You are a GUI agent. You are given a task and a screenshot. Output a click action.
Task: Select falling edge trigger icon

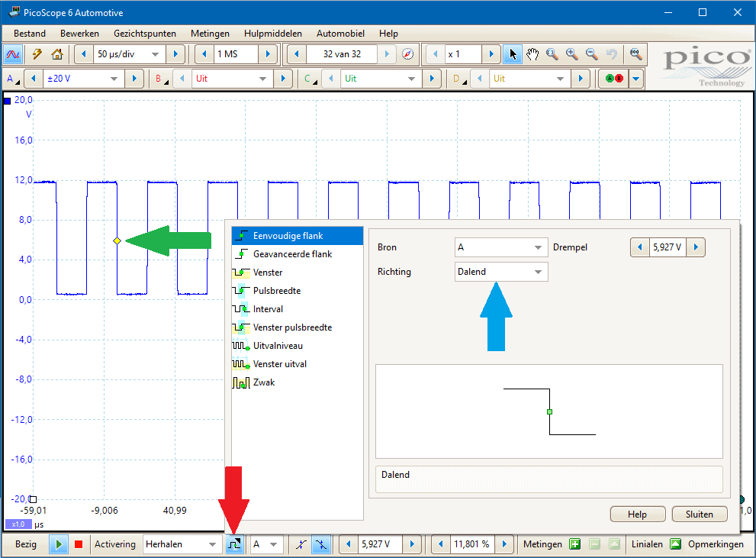point(320,544)
